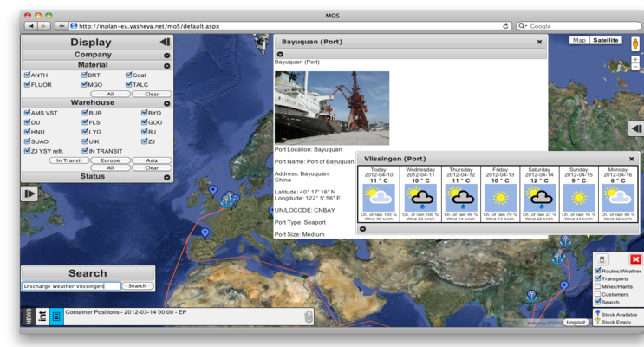Click the 'In Transit' warehouse filter button
This screenshot has height=347, width=644.
[x=69, y=160]
